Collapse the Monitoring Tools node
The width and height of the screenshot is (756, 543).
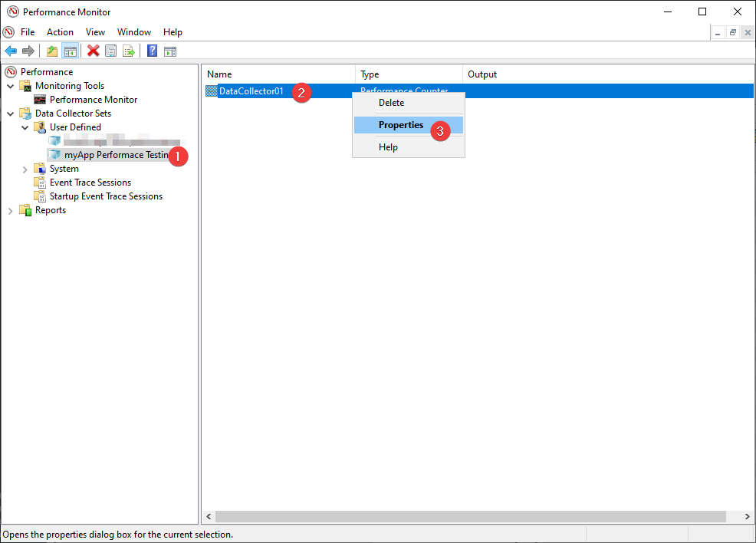click(11, 86)
